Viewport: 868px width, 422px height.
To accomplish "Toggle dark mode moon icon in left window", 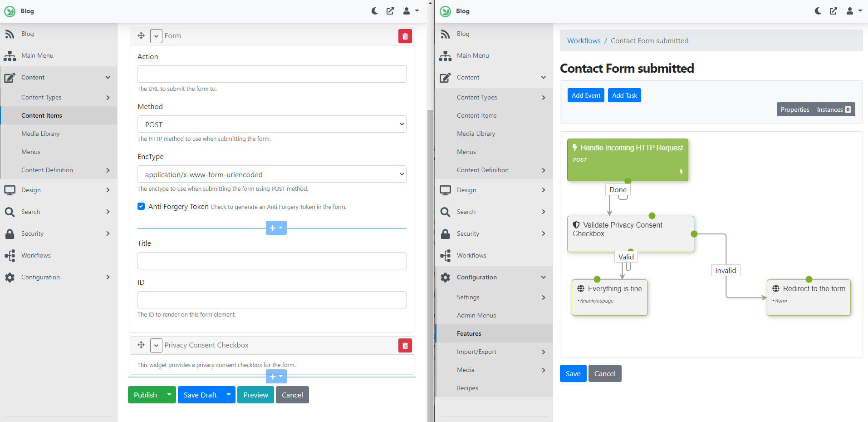I will pyautogui.click(x=375, y=11).
